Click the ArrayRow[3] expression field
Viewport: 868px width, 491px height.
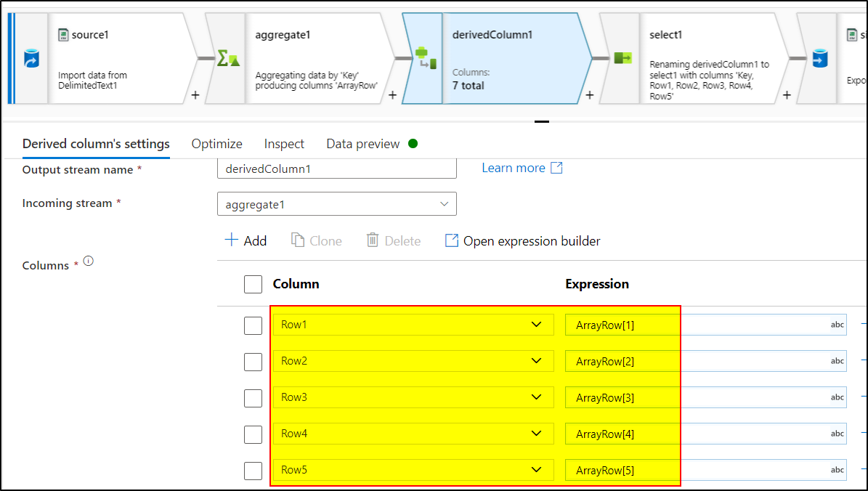[x=697, y=398]
